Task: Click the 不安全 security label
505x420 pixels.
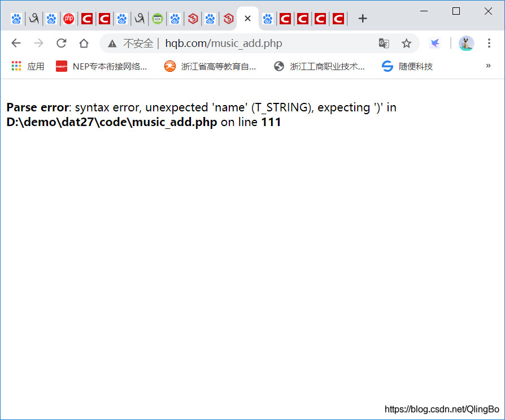Action: click(138, 43)
